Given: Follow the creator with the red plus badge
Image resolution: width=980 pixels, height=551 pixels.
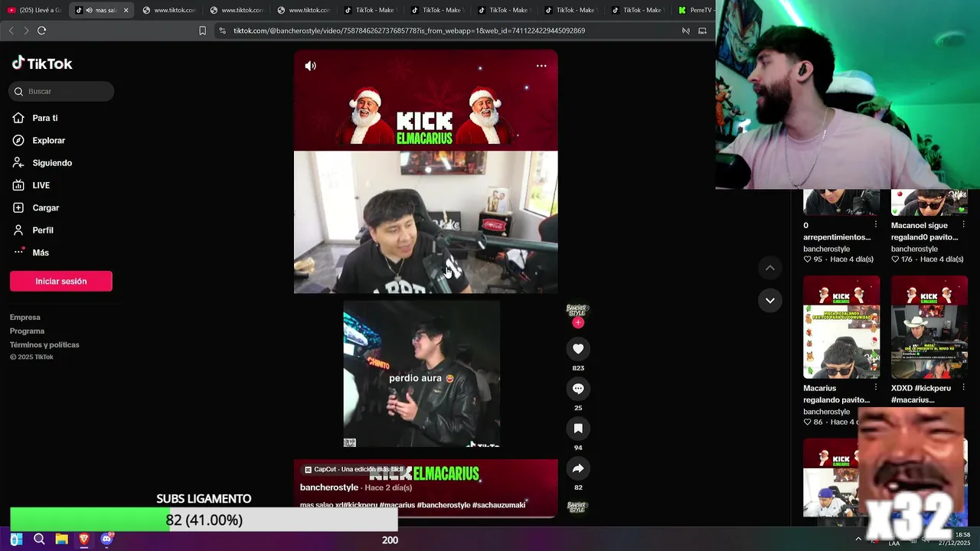Looking at the screenshot, I should click(x=578, y=323).
